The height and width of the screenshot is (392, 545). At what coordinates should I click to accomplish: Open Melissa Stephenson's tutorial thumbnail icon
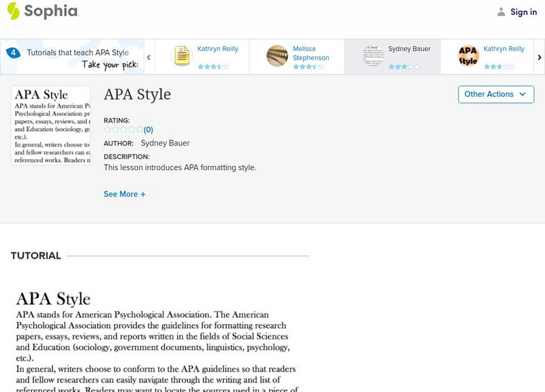277,56
